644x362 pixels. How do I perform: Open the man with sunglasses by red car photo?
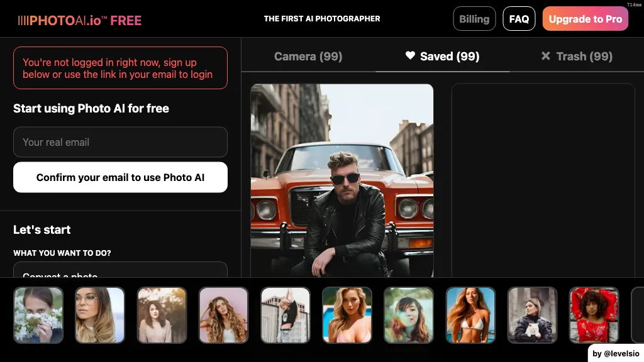click(341, 181)
